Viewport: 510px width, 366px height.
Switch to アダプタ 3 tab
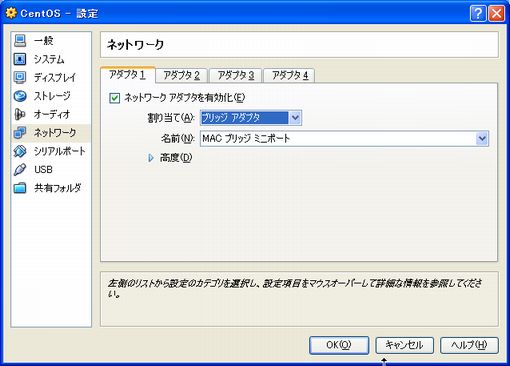(236, 76)
